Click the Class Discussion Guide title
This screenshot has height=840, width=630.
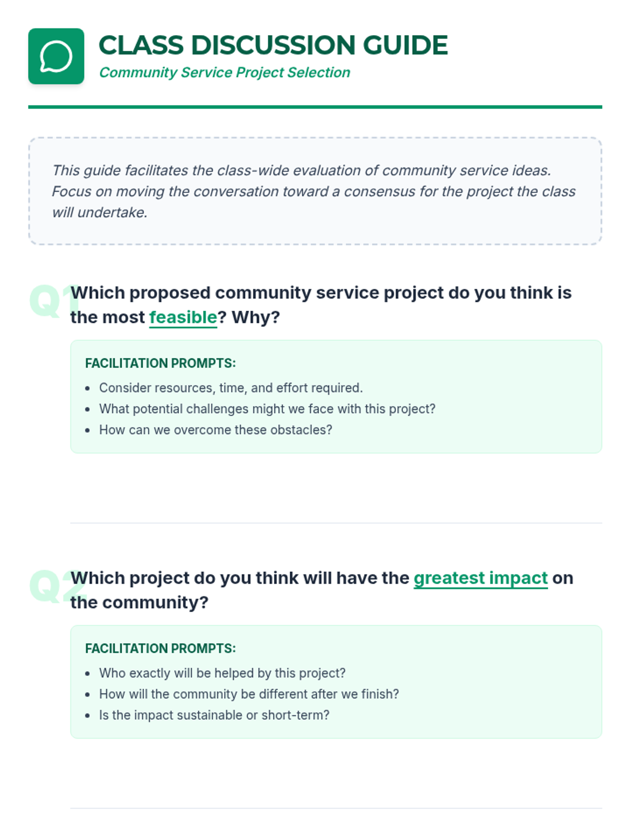pyautogui.click(x=273, y=45)
